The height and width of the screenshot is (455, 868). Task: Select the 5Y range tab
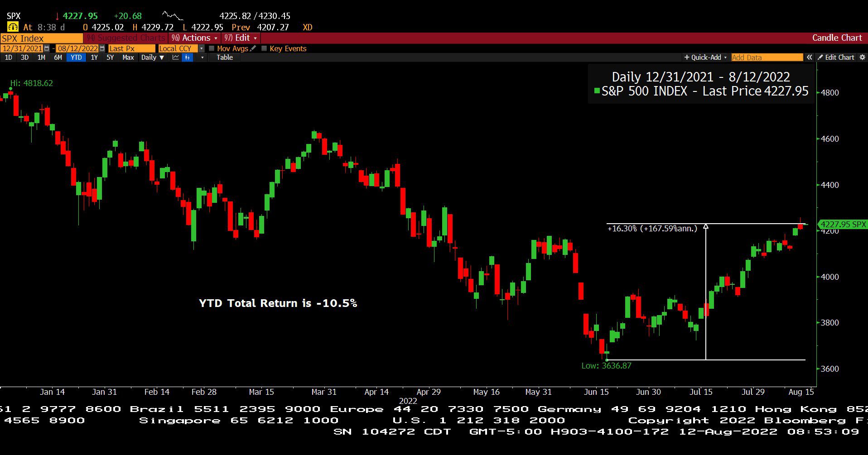[110, 57]
